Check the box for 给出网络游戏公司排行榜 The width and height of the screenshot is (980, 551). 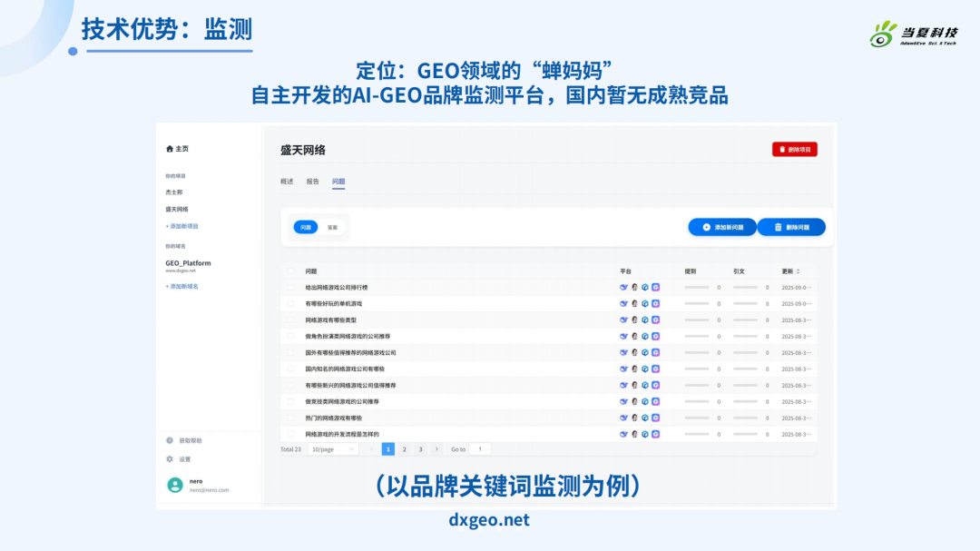point(290,288)
